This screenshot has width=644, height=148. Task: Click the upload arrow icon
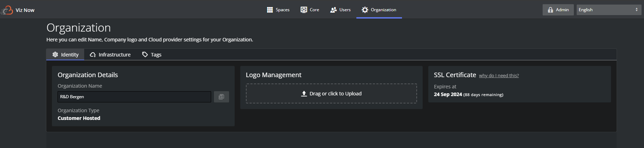point(304,94)
